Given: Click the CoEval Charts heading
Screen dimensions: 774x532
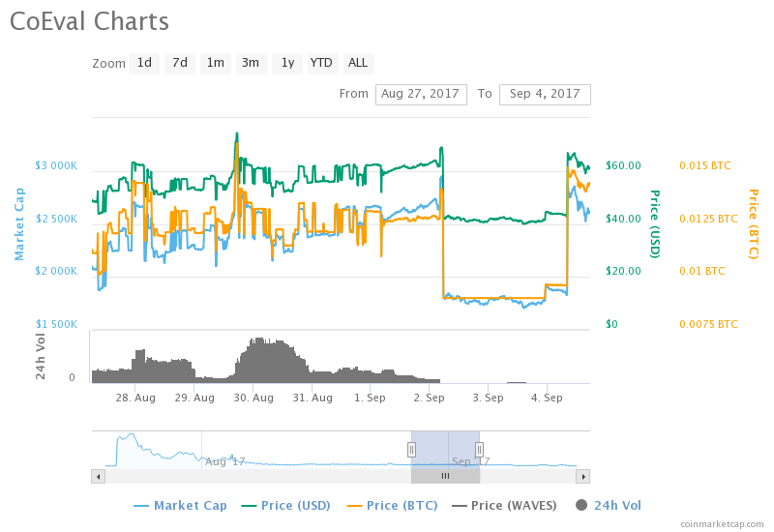Looking at the screenshot, I should (x=89, y=21).
